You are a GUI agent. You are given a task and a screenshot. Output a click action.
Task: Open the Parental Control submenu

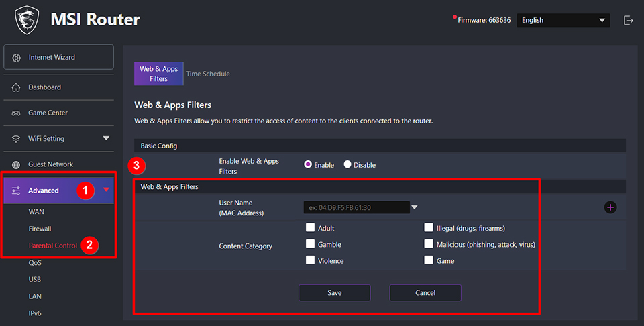[x=52, y=246]
